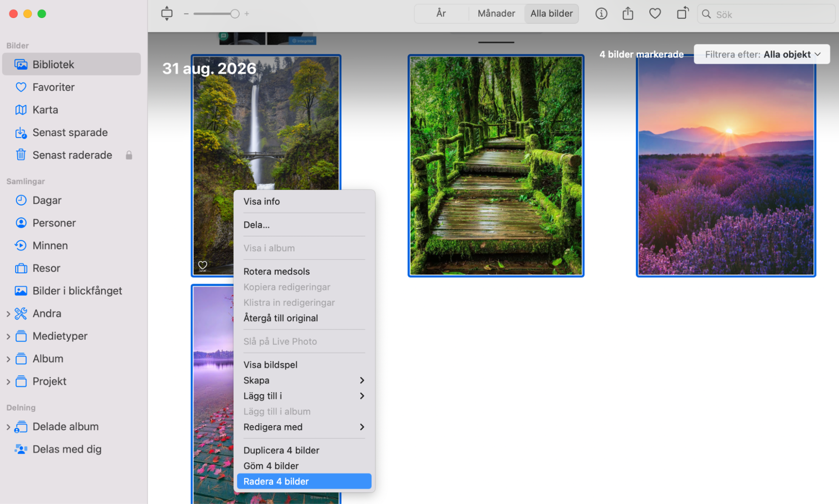Open Karta in the sidebar
This screenshot has width=839, height=504.
tap(71, 110)
